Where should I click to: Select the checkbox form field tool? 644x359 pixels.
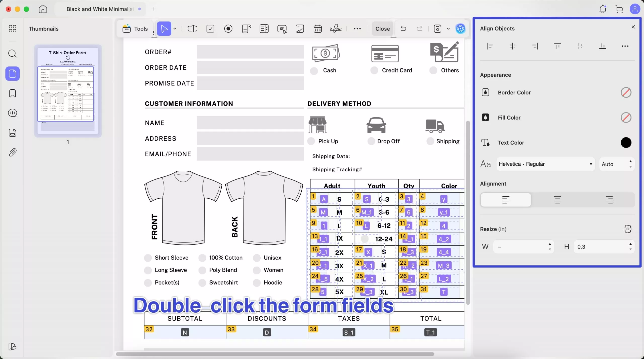211,28
